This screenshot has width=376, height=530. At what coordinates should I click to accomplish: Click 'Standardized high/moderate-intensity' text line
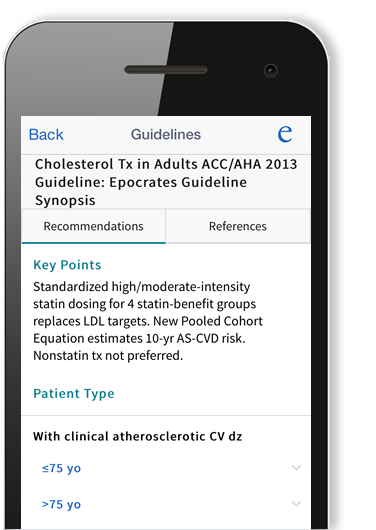(142, 287)
